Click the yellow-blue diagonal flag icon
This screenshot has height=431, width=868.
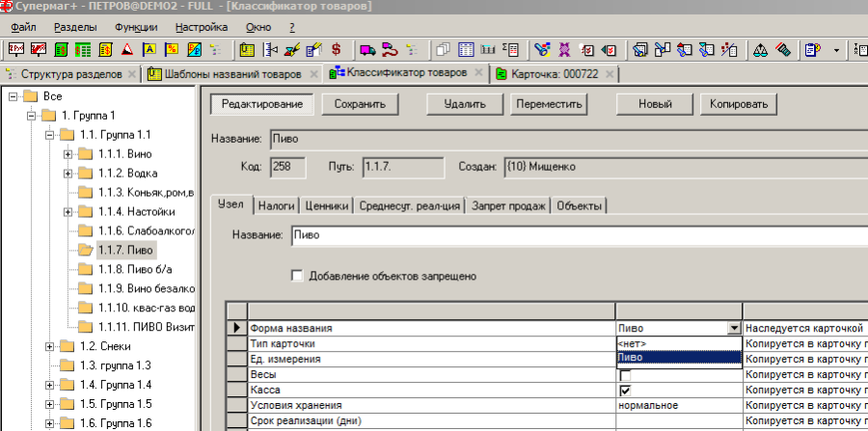pos(194,50)
